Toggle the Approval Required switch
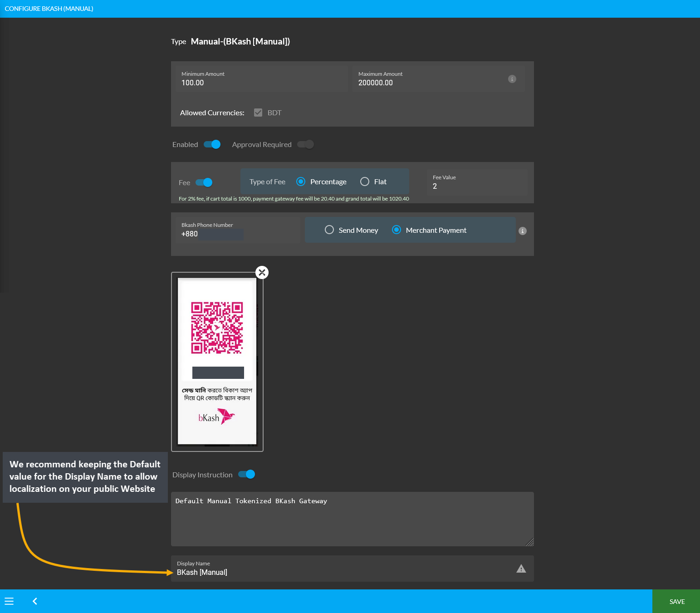 tap(305, 144)
